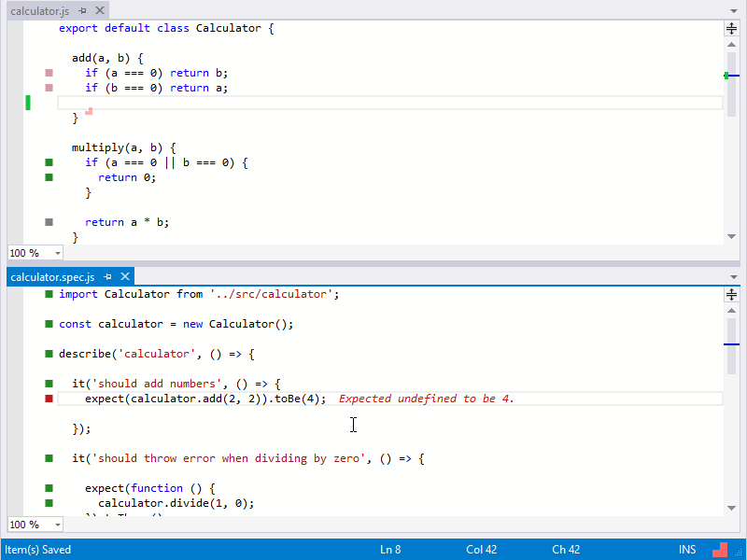Image resolution: width=747 pixels, height=560 pixels.
Task: Switch to the calculator.spec.js tab
Action: pyautogui.click(x=51, y=276)
